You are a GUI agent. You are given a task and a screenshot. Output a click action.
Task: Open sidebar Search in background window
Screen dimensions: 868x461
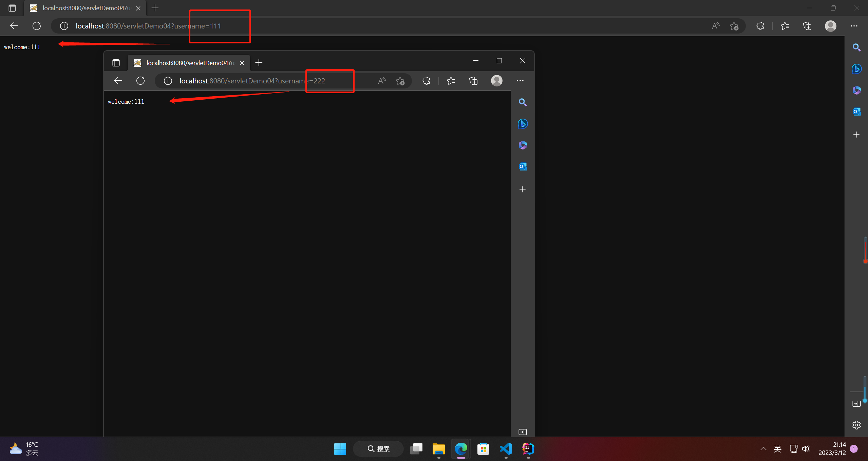point(856,47)
